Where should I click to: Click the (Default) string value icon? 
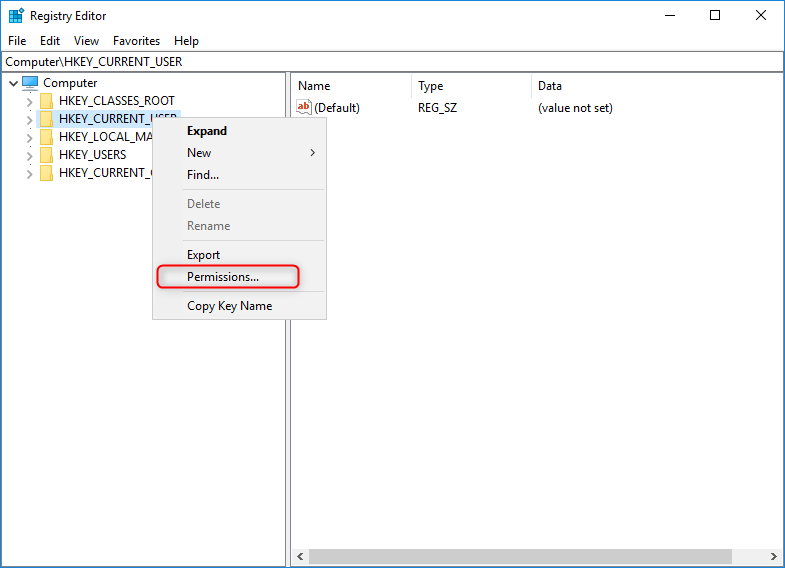coord(305,108)
